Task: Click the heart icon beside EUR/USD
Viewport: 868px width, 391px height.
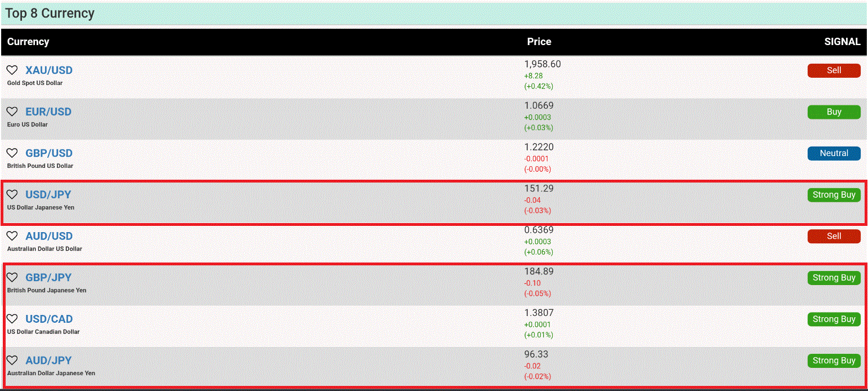Action: pyautogui.click(x=12, y=112)
